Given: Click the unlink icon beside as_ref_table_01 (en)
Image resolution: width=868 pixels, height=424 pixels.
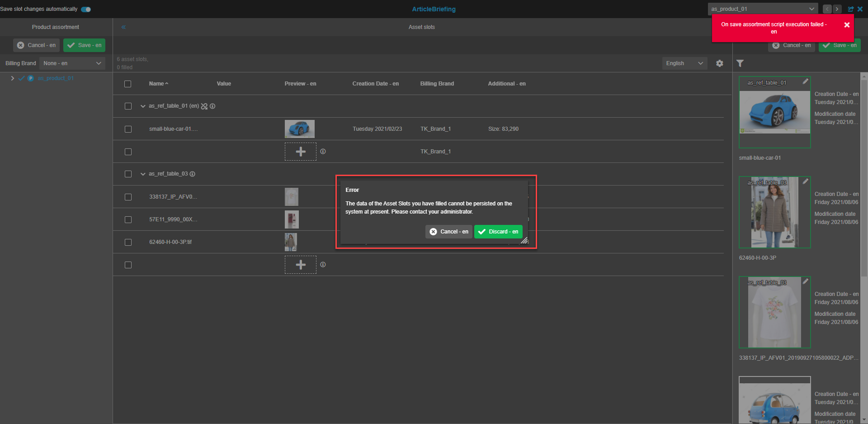Looking at the screenshot, I should click(x=204, y=106).
